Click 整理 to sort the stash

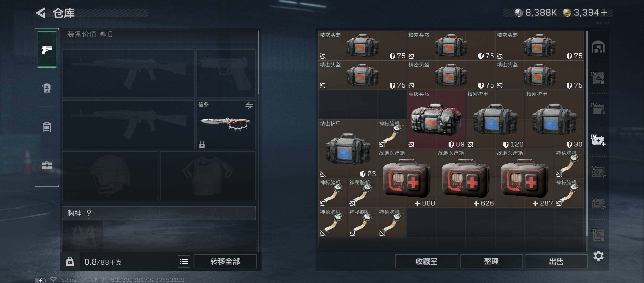click(x=491, y=261)
